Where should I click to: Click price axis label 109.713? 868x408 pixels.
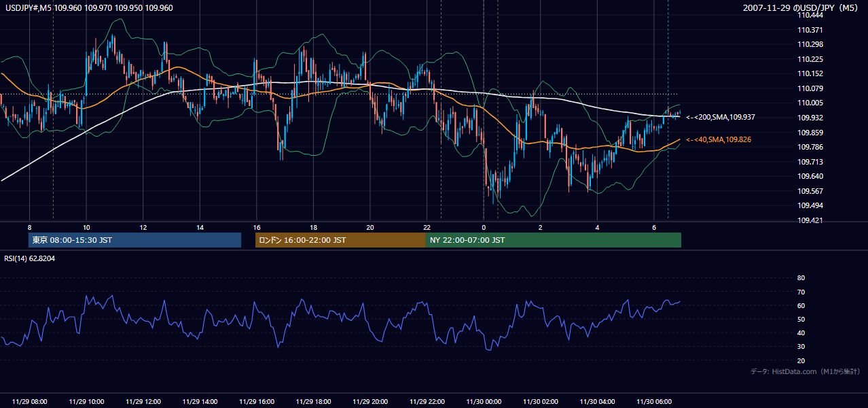coord(810,162)
